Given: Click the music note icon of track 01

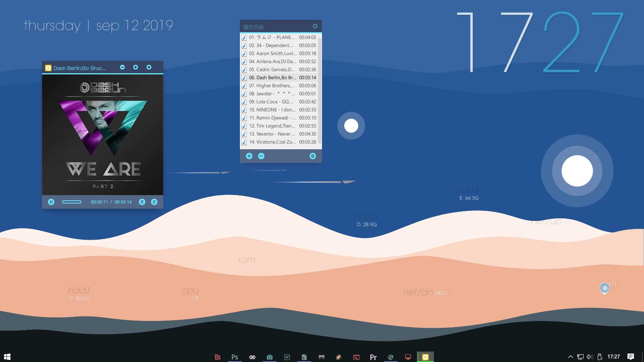Looking at the screenshot, I should click(x=244, y=37).
